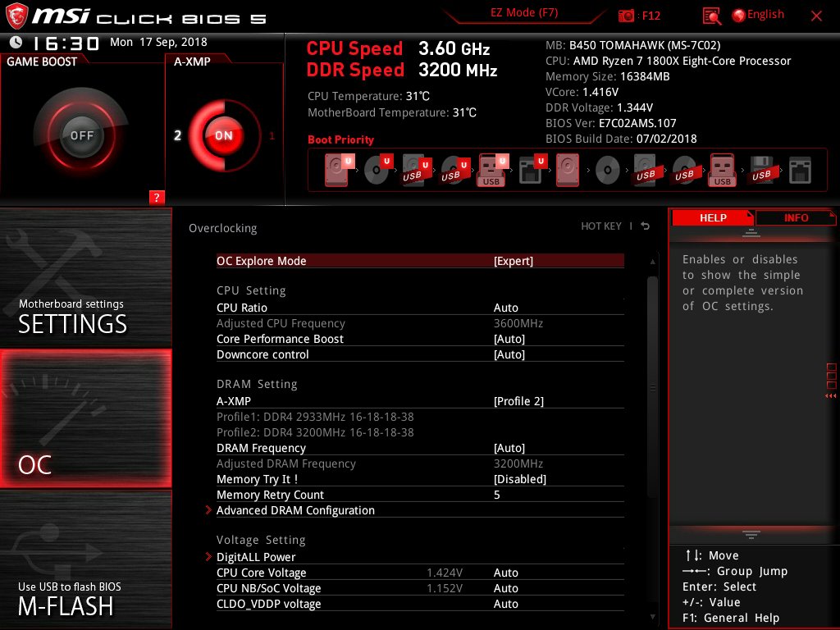Screen dimensions: 840x630
Task: Select the UEFI USB CD/DVD boot icon
Action: [454, 170]
